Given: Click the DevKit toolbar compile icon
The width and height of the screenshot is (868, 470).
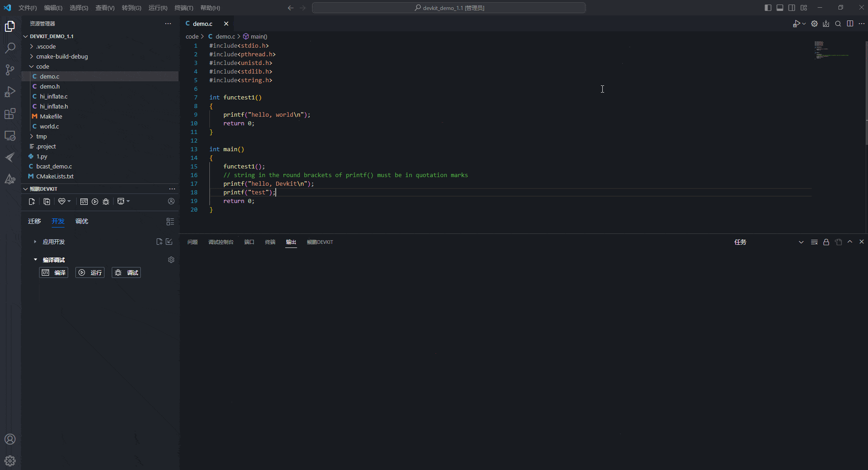Looking at the screenshot, I should (84, 201).
